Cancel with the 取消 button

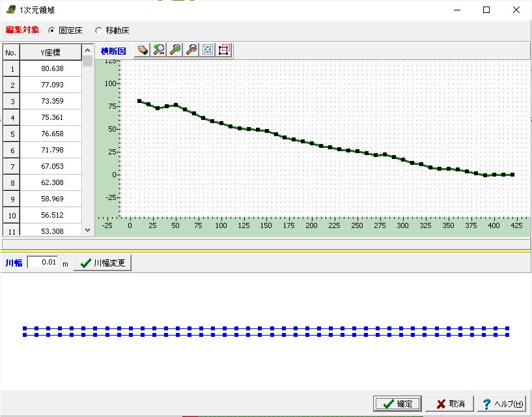[x=449, y=404]
